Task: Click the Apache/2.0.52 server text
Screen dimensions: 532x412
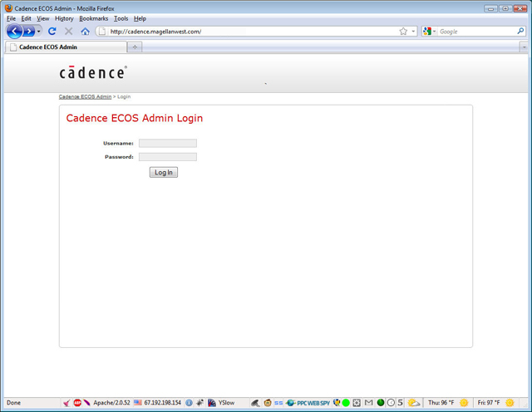Action: coord(111,403)
